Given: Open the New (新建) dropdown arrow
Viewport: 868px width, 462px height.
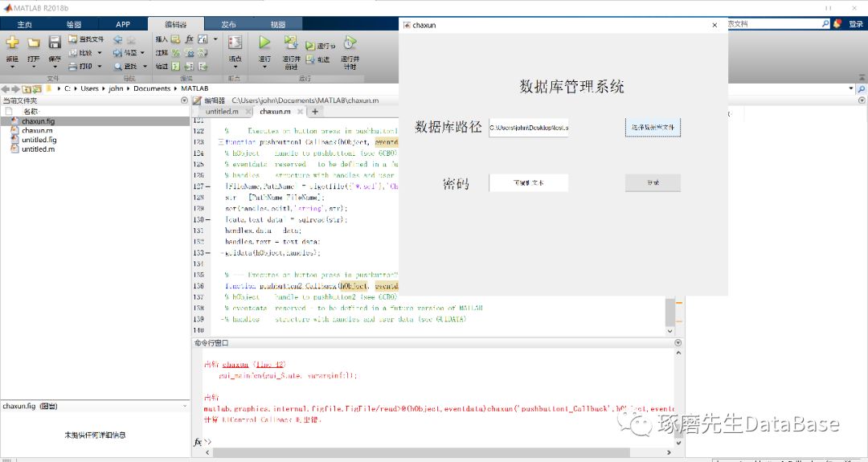Looking at the screenshot, I should coord(12,67).
